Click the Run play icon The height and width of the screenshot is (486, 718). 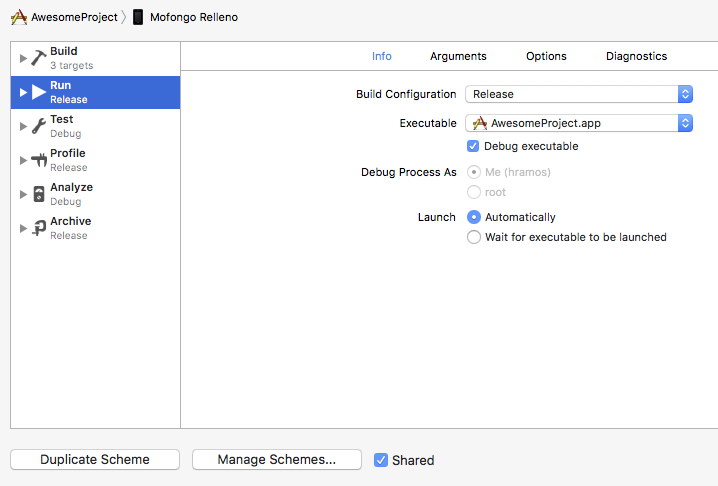coord(39,92)
